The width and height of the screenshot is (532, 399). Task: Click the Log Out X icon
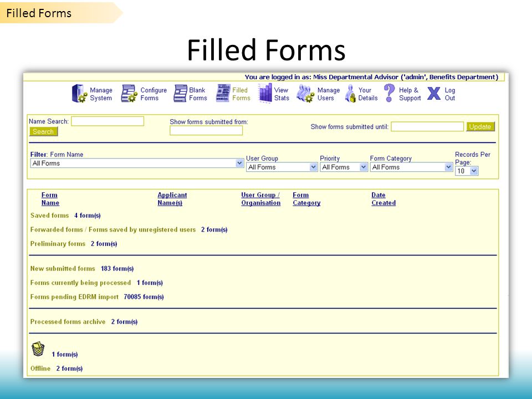(x=433, y=93)
